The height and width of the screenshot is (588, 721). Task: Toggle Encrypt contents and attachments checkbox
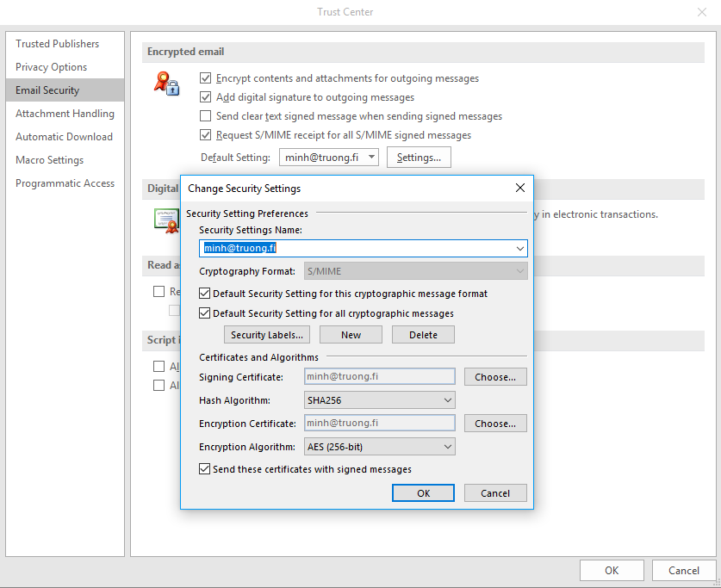(x=206, y=78)
